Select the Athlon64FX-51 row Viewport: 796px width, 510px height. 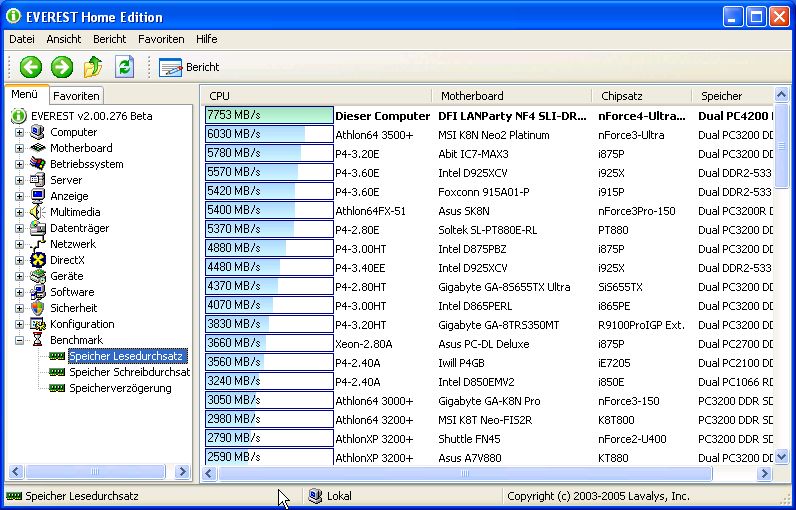coord(489,211)
